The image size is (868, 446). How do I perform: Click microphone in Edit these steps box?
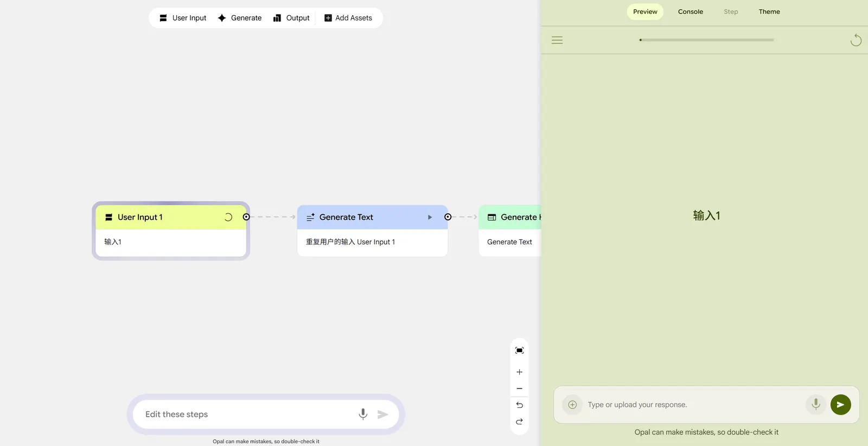(363, 415)
